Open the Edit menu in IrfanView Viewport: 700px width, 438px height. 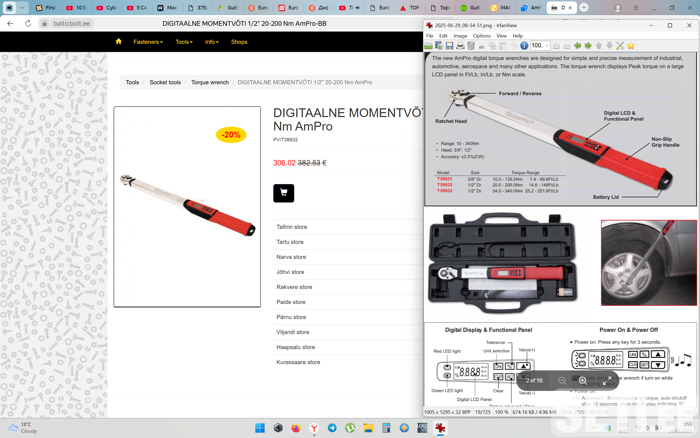point(443,36)
